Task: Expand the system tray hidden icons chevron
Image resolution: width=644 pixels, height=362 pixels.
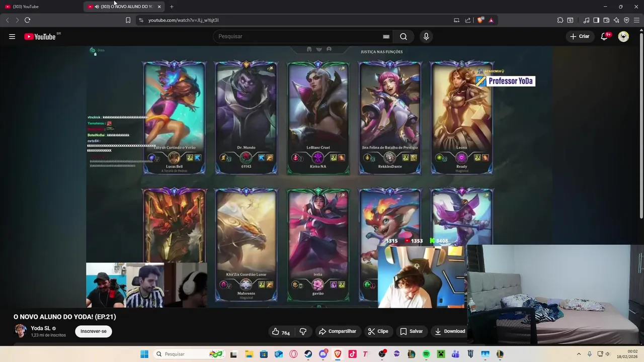Action: pos(579,354)
